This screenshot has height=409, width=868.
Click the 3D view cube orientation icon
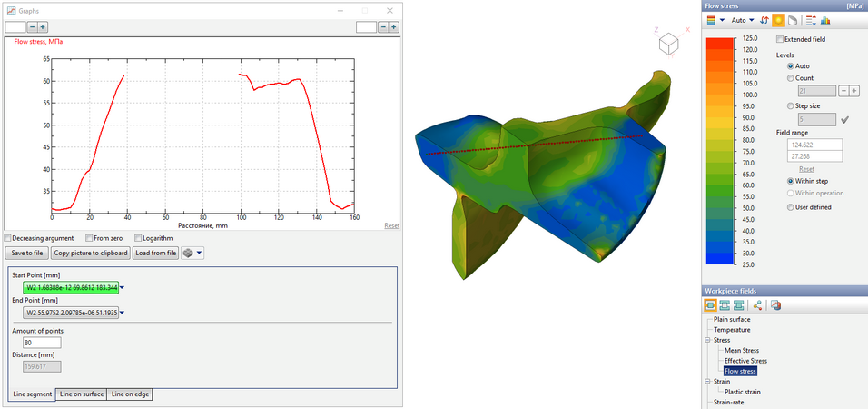point(667,42)
